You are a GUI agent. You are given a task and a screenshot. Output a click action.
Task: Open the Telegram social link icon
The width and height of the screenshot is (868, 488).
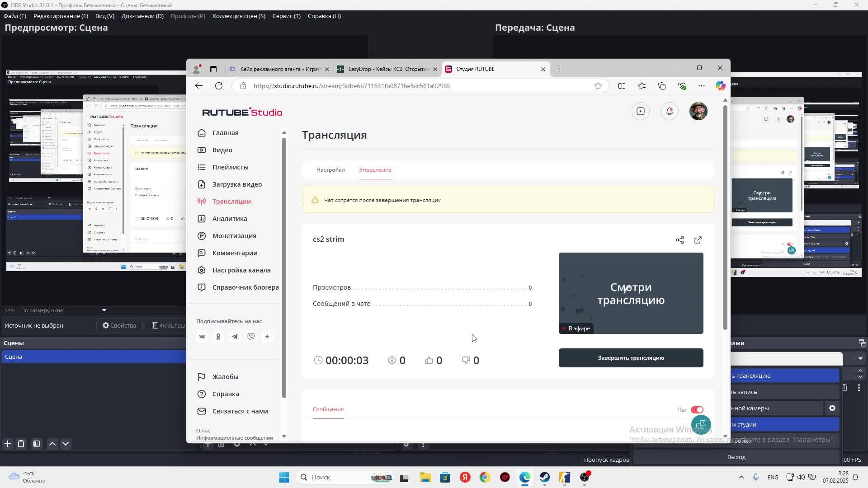pos(235,337)
